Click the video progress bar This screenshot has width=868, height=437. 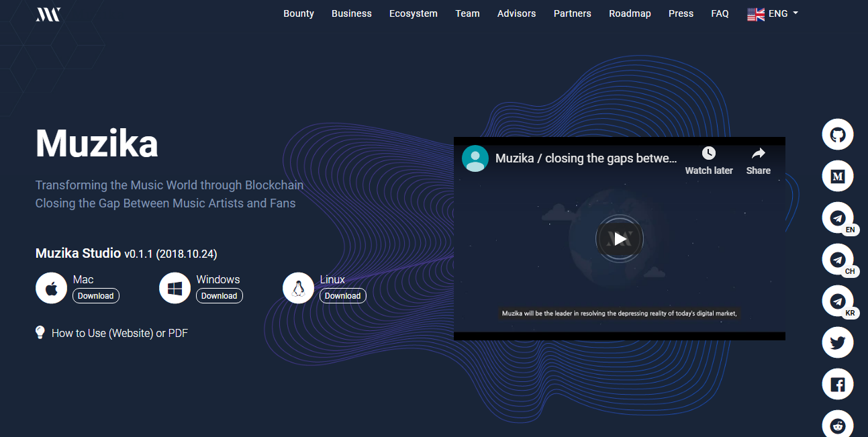click(619, 336)
